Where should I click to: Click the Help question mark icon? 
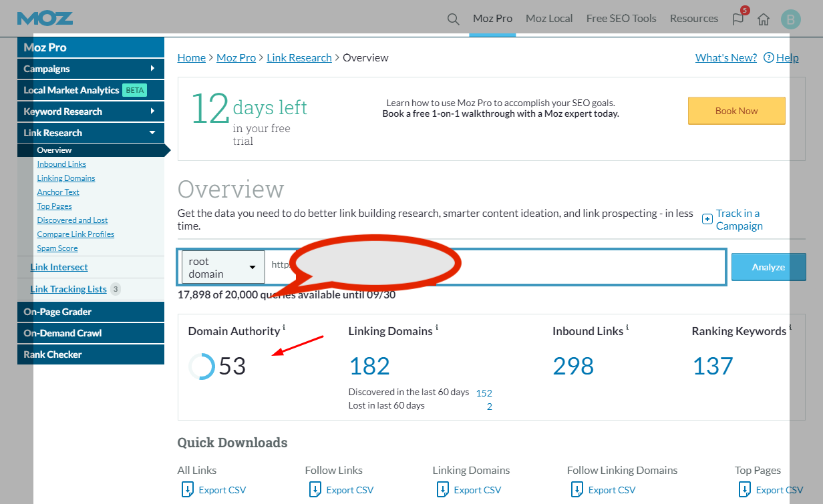[769, 57]
